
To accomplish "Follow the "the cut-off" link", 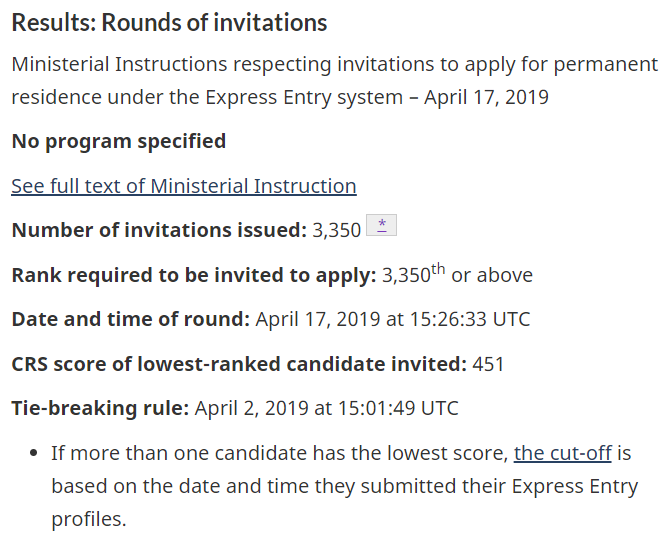I will pyautogui.click(x=562, y=452).
